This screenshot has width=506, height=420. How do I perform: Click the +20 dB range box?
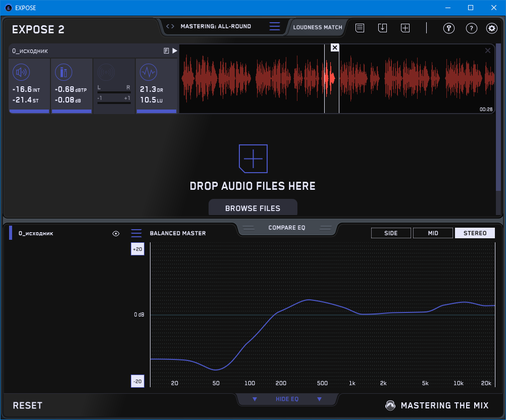(x=137, y=249)
